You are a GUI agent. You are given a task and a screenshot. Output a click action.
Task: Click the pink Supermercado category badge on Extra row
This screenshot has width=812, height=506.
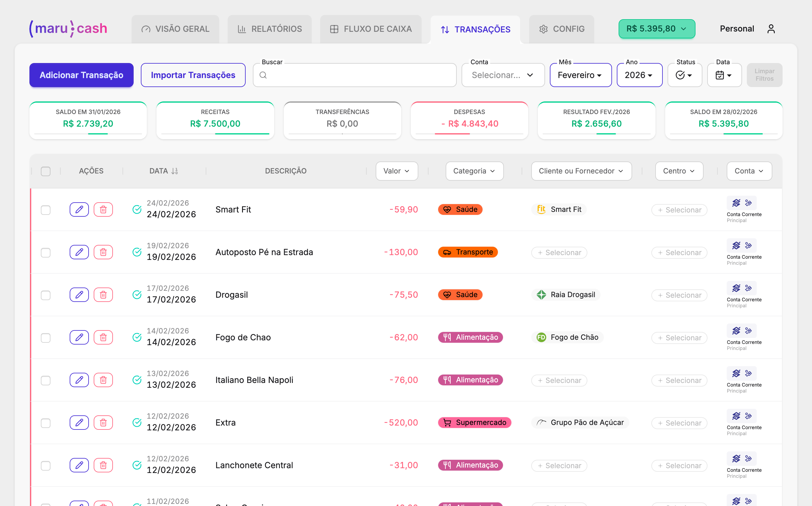coord(474,422)
